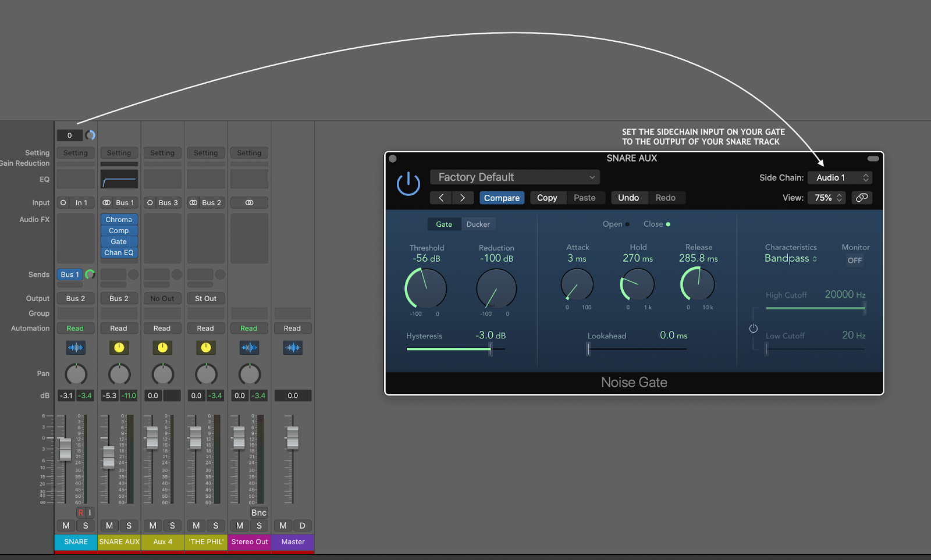Viewport: 931px width, 560px height.
Task: Click Stereo Out Bnc bounce button
Action: [259, 513]
